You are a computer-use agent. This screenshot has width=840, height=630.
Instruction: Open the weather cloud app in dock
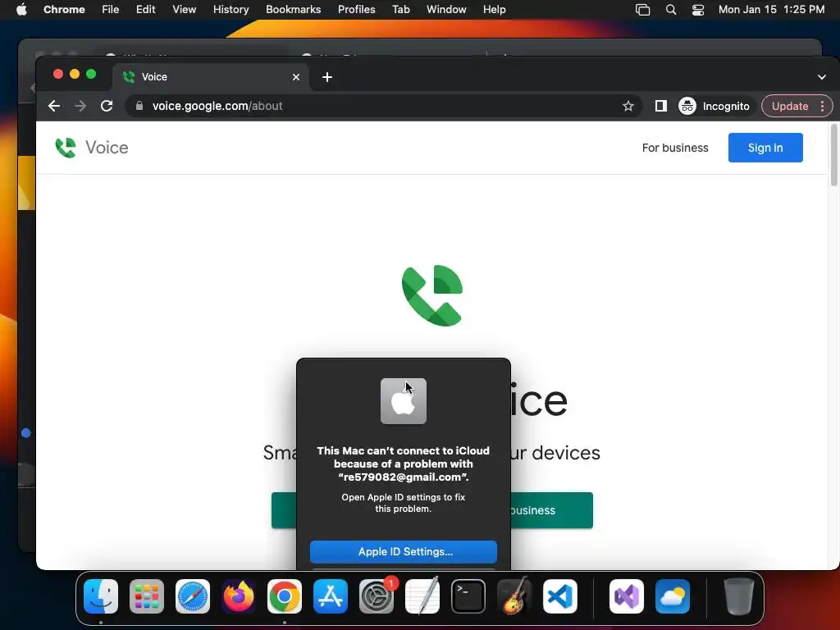[x=673, y=596]
